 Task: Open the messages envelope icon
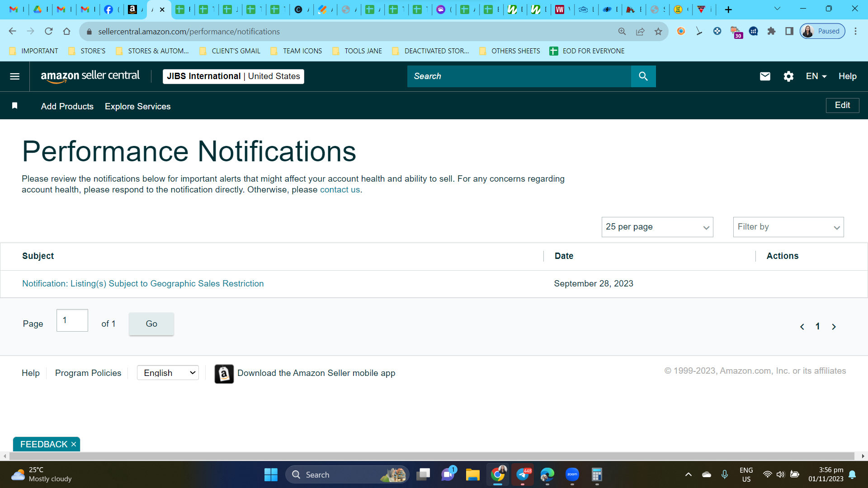click(765, 76)
